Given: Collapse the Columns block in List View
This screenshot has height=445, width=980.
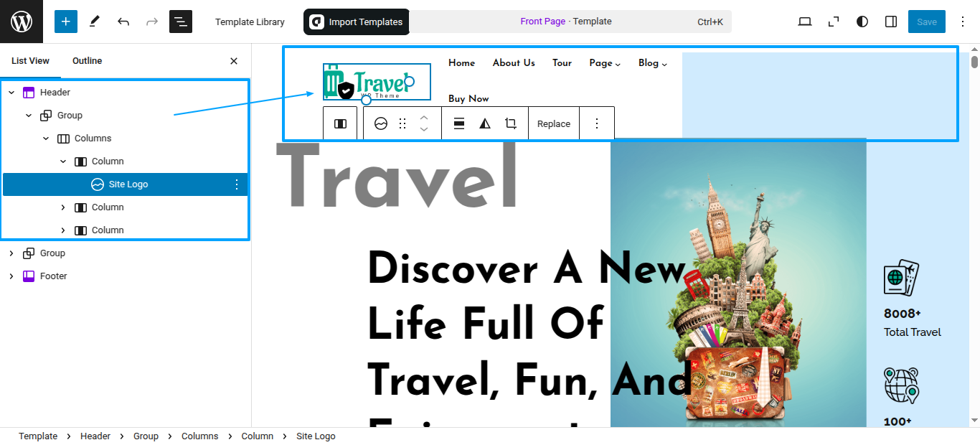Looking at the screenshot, I should 46,139.
